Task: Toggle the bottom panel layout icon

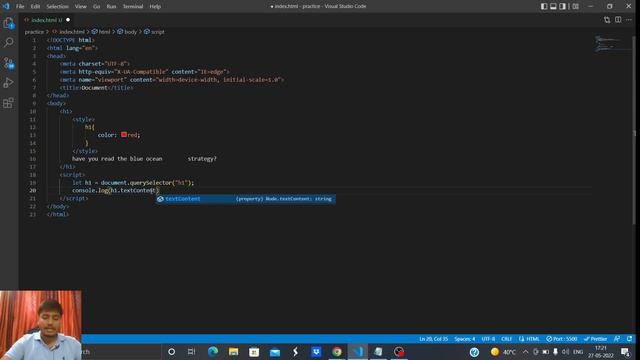Action: [553, 6]
